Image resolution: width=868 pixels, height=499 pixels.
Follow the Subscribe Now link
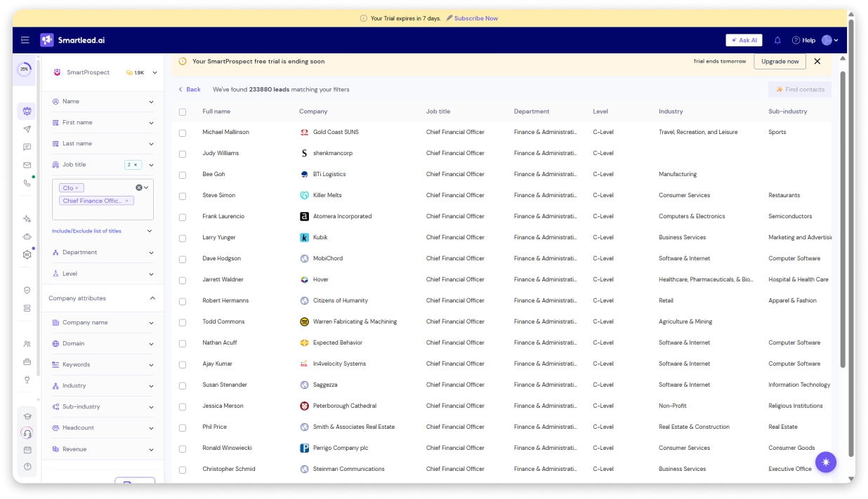[x=476, y=18]
